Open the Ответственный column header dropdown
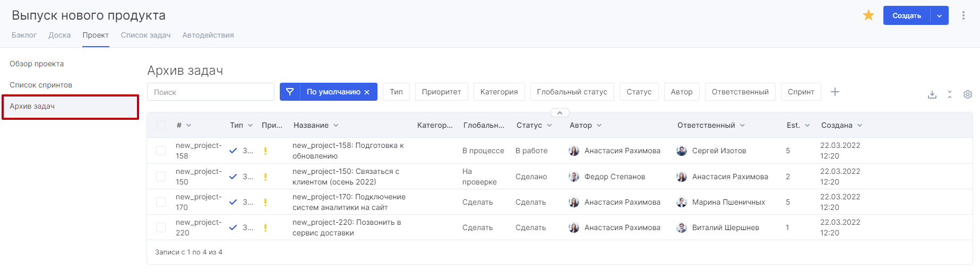 point(742,125)
